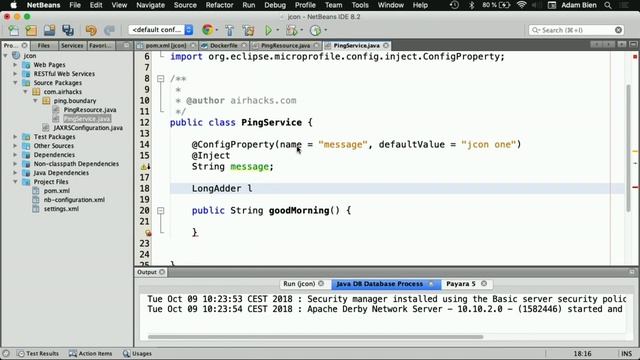Viewport: 640px width, 360px height.
Task: Click the Output panel horizontal scrollbar
Action: click(316, 337)
